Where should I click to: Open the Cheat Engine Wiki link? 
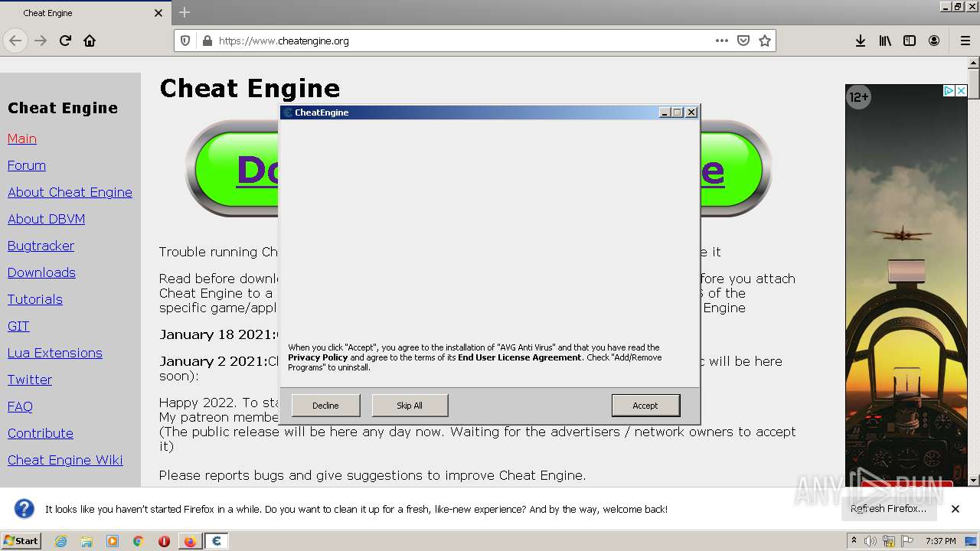tap(65, 460)
